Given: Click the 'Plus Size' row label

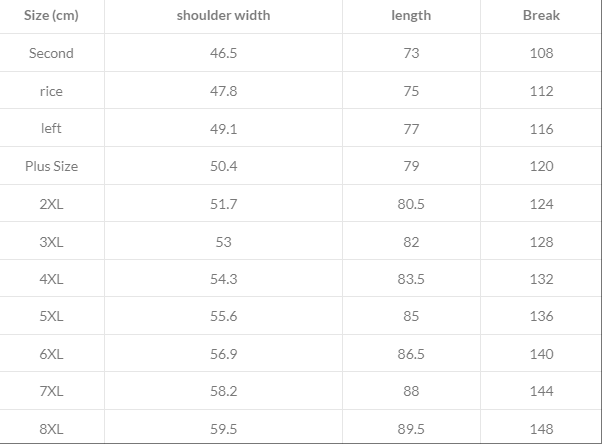Looking at the screenshot, I should click(x=51, y=166).
